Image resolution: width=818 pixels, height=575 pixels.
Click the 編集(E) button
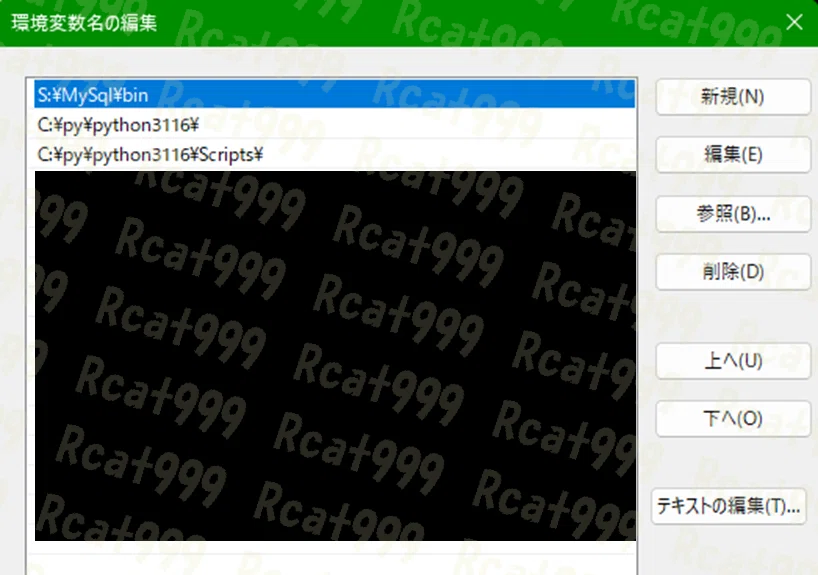tap(733, 154)
